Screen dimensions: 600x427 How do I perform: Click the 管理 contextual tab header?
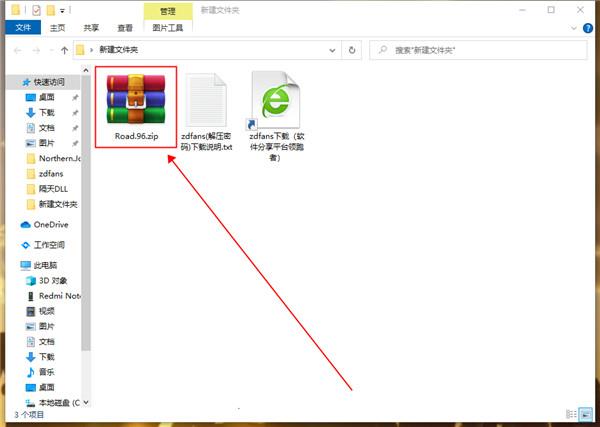(x=168, y=11)
